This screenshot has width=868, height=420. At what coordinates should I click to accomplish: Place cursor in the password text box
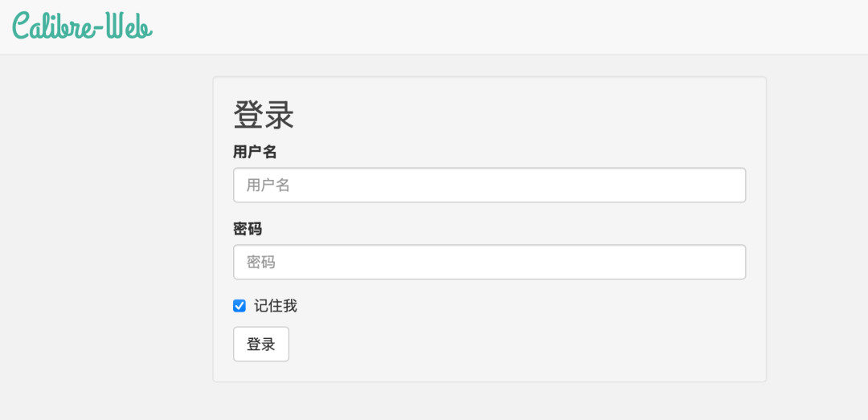[x=489, y=262]
